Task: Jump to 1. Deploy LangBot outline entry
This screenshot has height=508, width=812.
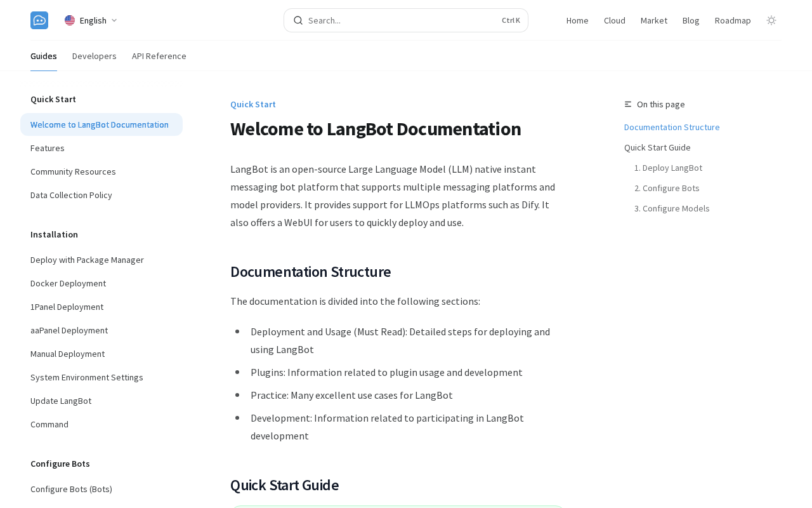Action: tap(668, 168)
